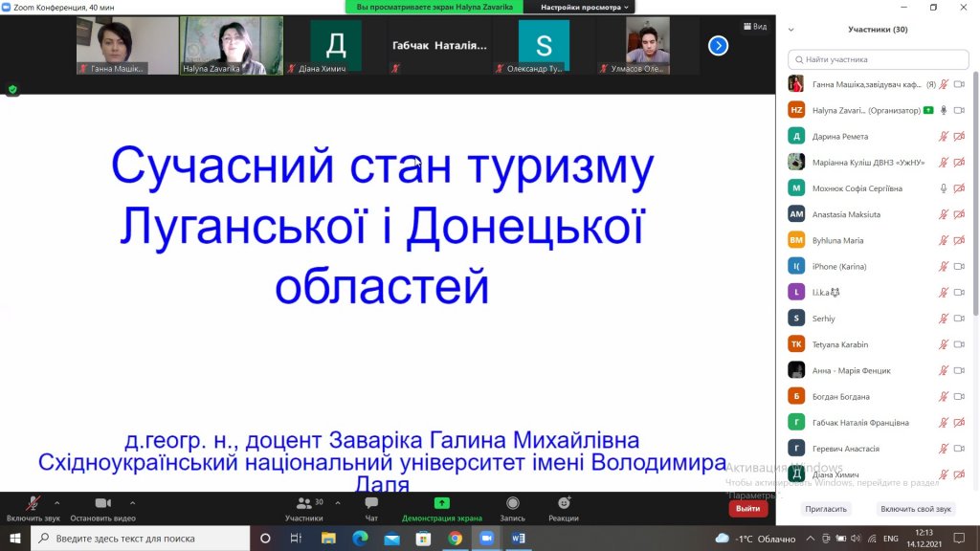Select participant Анна - Марія Фенцик
The height and width of the screenshot is (551, 980).
(x=877, y=370)
